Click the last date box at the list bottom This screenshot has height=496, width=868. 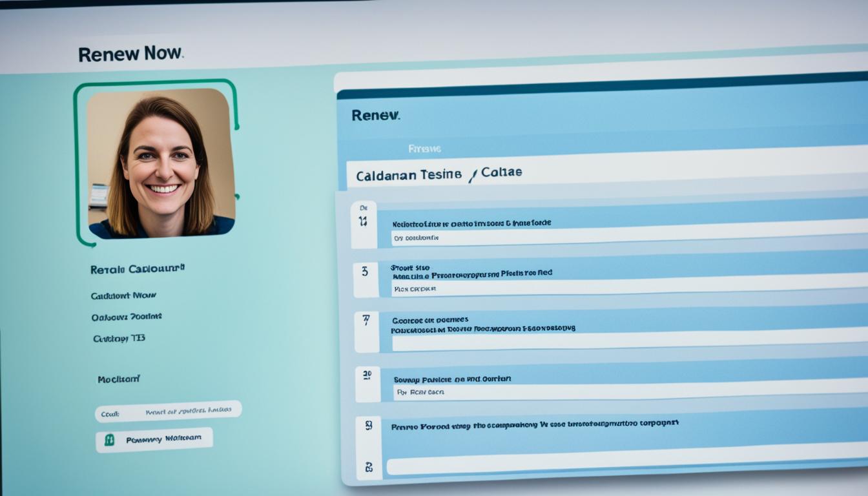click(369, 466)
